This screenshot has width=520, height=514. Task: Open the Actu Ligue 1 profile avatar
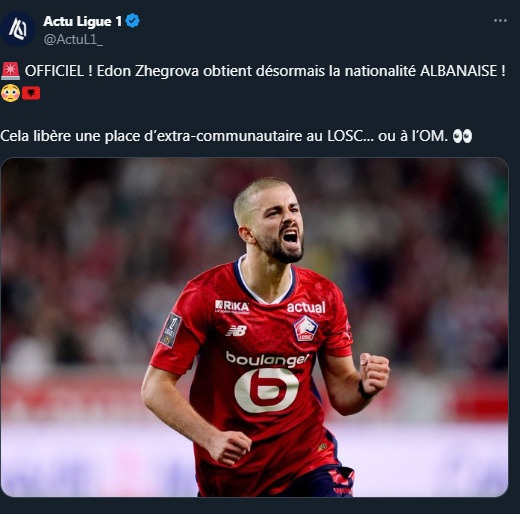(x=18, y=29)
